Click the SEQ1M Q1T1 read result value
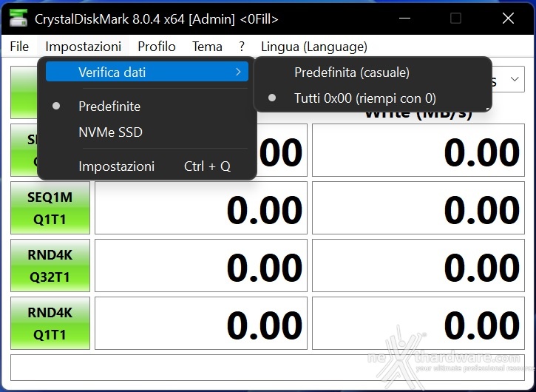 [201, 208]
